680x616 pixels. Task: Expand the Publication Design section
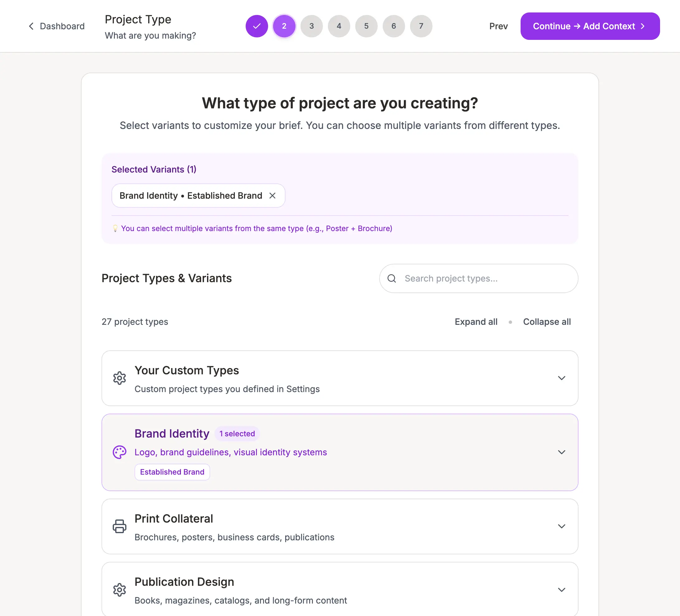point(562,590)
